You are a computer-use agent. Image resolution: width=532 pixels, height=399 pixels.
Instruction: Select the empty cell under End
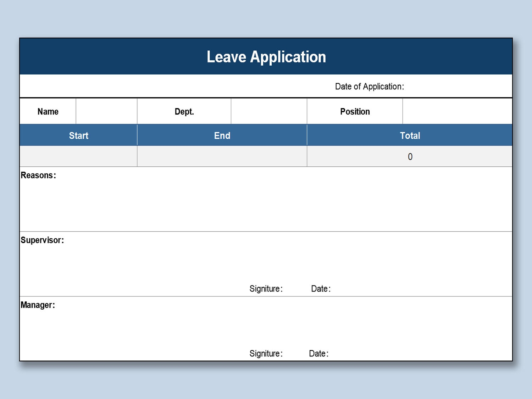click(x=222, y=156)
